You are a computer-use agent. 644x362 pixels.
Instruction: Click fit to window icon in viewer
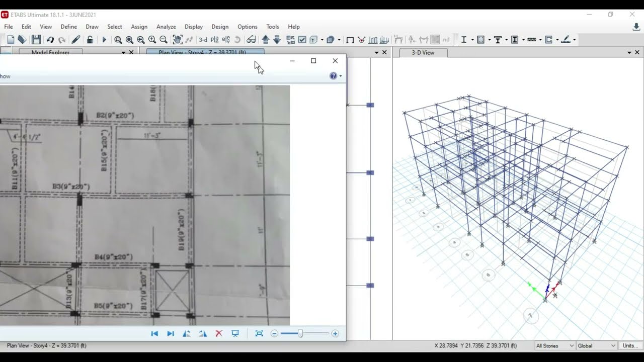pos(259,333)
